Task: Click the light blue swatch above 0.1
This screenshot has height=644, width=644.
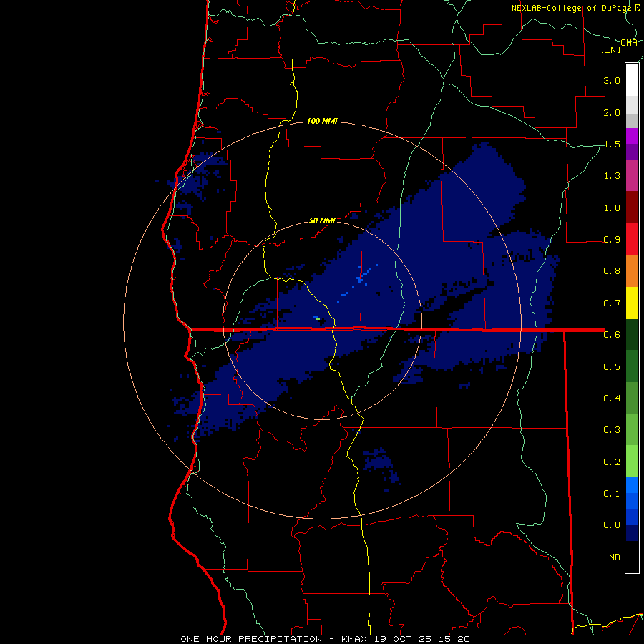Action: pos(632,485)
